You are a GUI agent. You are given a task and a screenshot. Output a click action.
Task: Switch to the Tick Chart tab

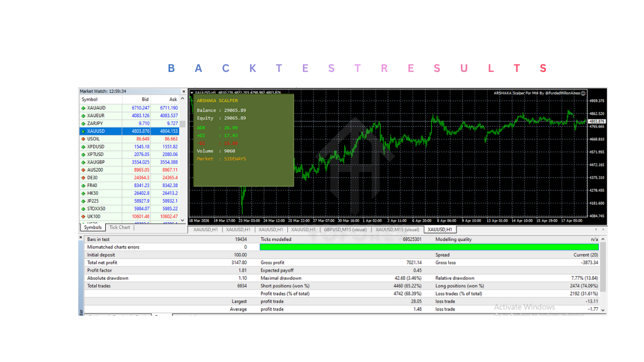pyautogui.click(x=119, y=227)
